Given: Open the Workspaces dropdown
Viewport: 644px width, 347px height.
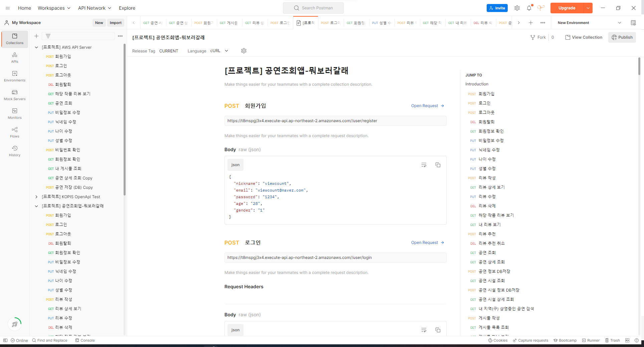Looking at the screenshot, I should pos(54,8).
